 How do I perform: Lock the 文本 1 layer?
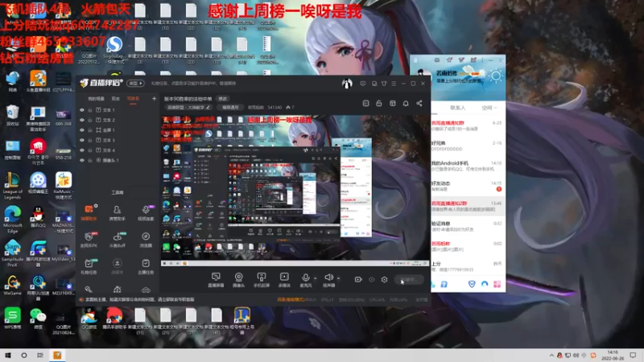pyautogui.click(x=90, y=110)
